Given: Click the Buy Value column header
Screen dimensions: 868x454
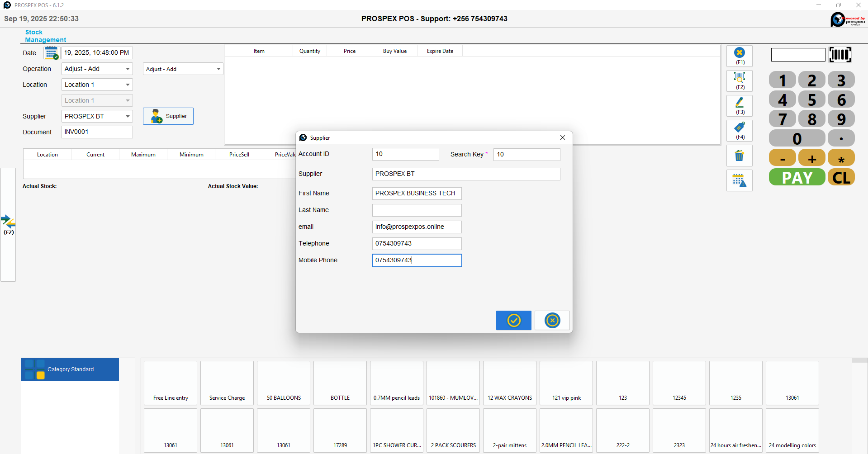Looking at the screenshot, I should [395, 51].
